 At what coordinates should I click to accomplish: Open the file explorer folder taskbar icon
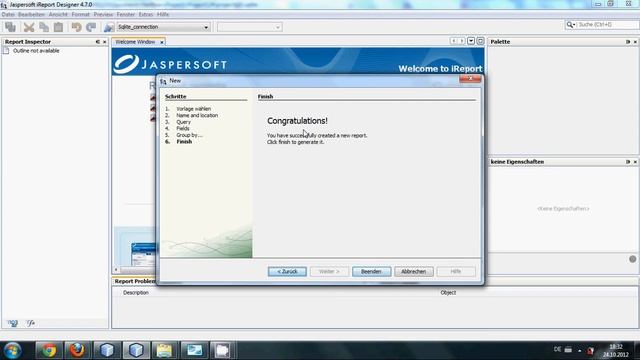[x=164, y=351]
